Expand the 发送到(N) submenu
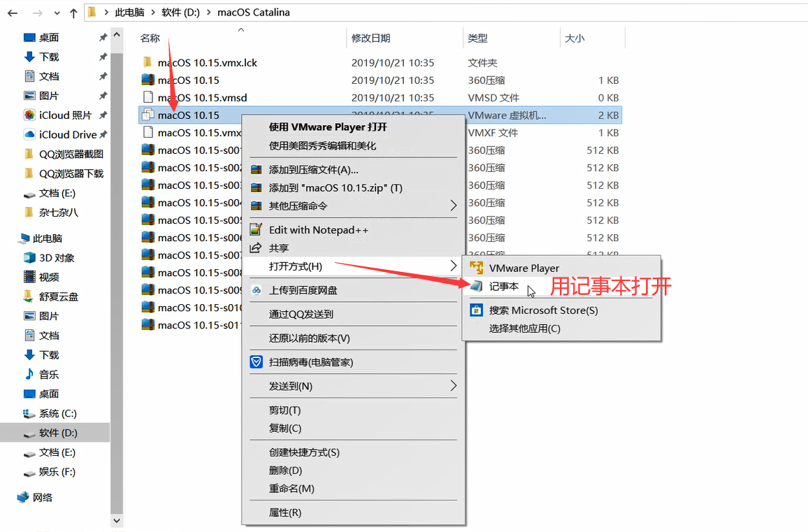The image size is (808, 532). [292, 385]
